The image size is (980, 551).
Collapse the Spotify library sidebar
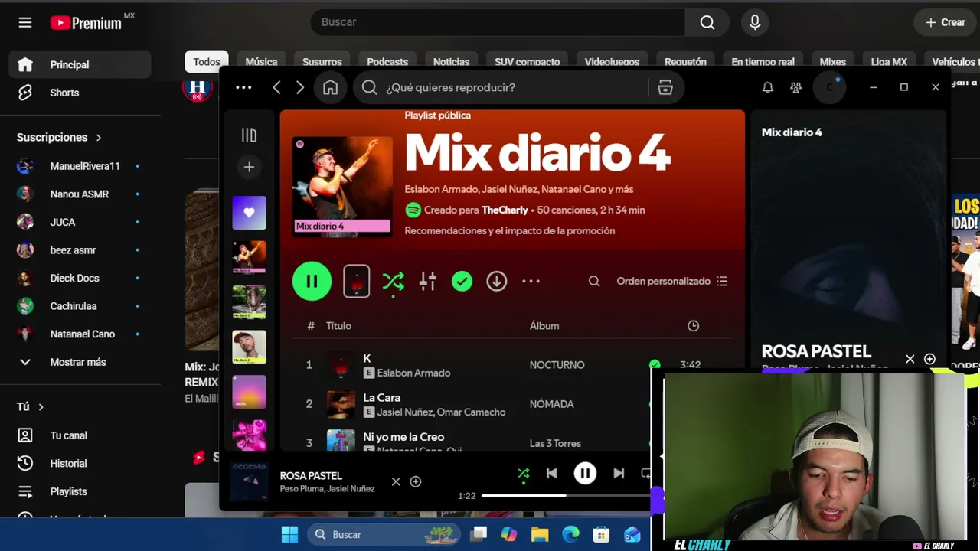coord(249,135)
